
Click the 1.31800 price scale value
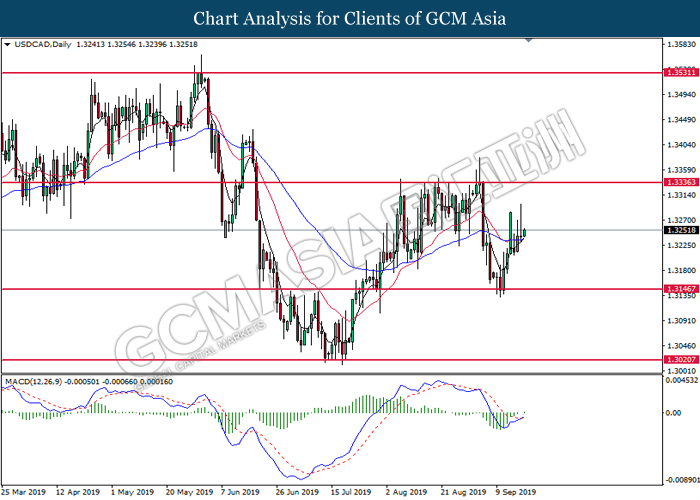point(682,271)
